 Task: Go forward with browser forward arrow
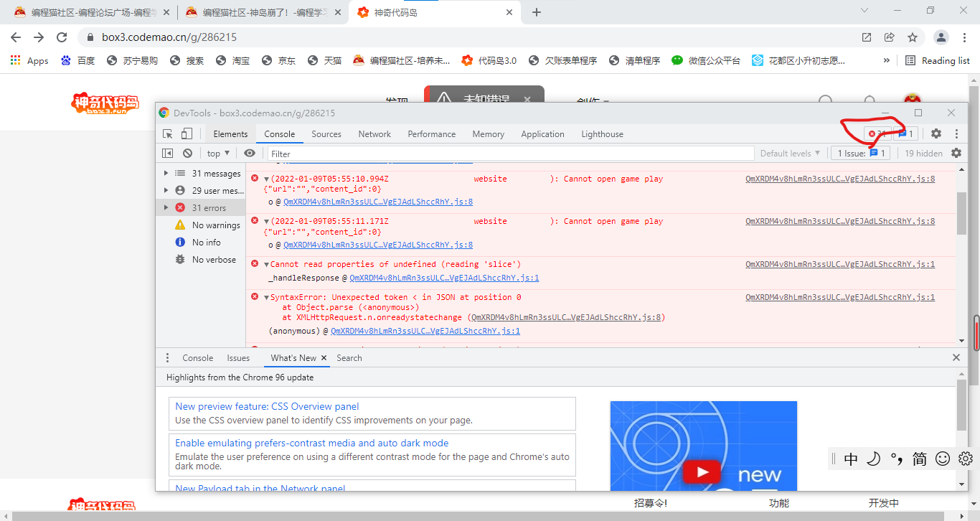(39, 37)
